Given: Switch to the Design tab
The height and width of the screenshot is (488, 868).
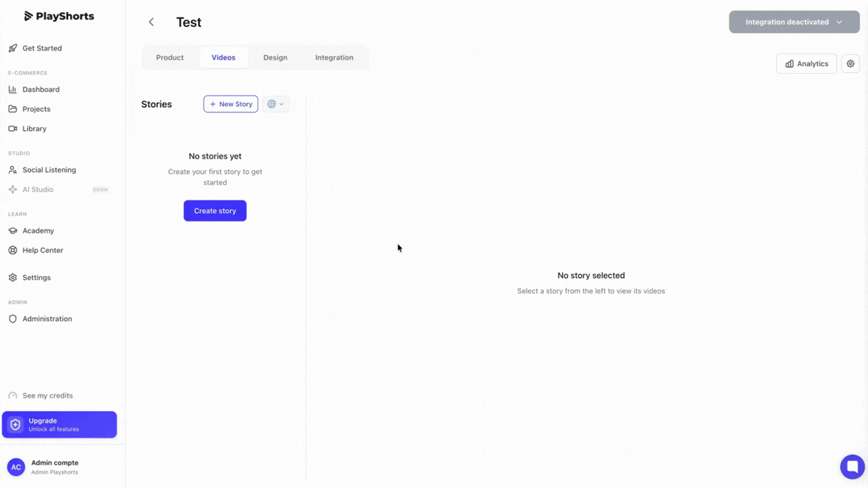Looking at the screenshot, I should (275, 57).
